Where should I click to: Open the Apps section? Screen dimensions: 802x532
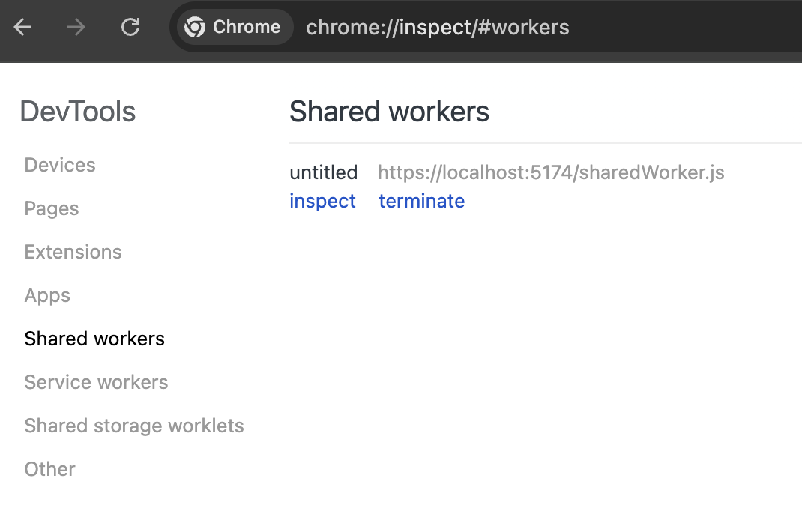pos(47,295)
